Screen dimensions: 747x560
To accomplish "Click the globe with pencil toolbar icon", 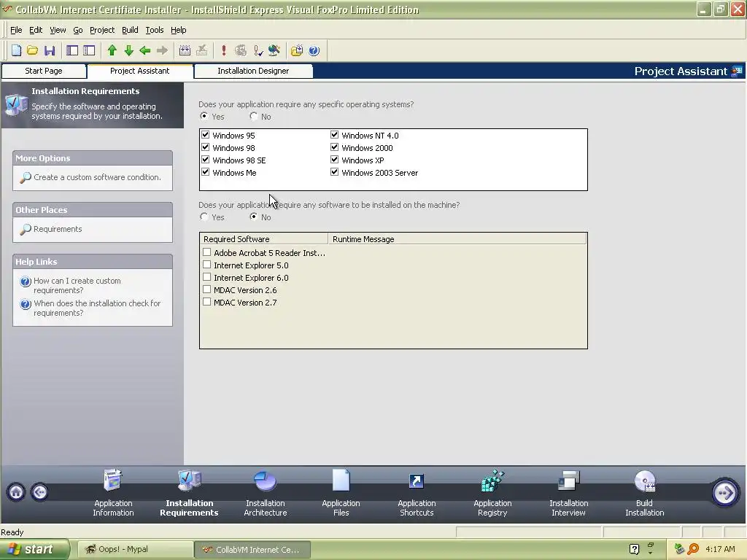I will (274, 50).
